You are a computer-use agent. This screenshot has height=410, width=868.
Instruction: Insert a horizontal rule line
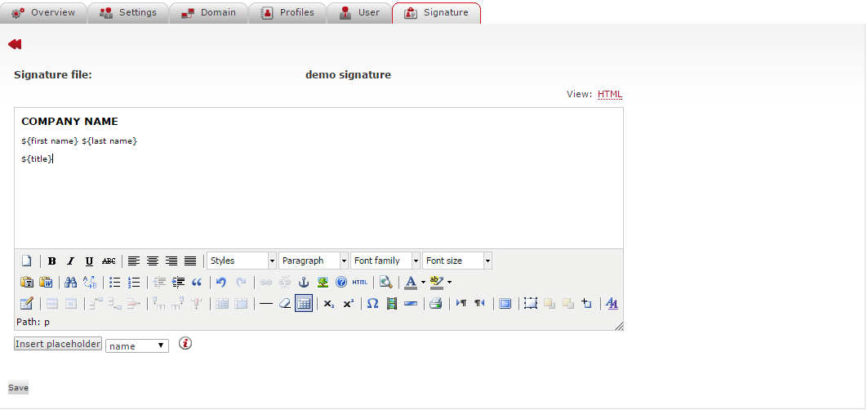pyautogui.click(x=265, y=304)
